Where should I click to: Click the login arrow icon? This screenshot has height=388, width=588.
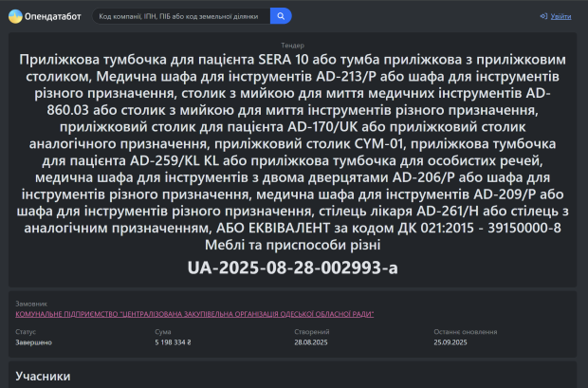coord(543,16)
